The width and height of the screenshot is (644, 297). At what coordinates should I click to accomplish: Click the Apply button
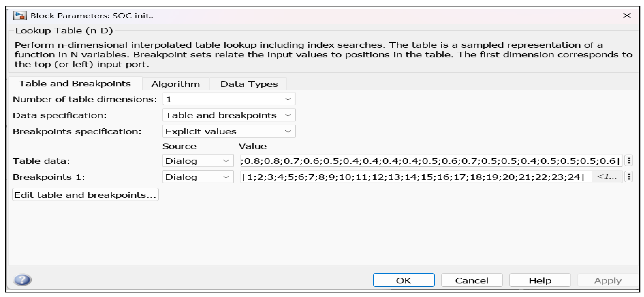coord(608,280)
